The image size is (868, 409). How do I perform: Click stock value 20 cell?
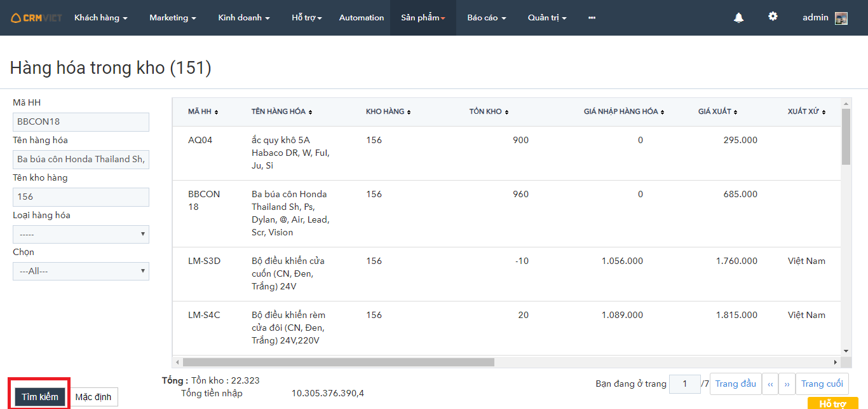point(523,315)
